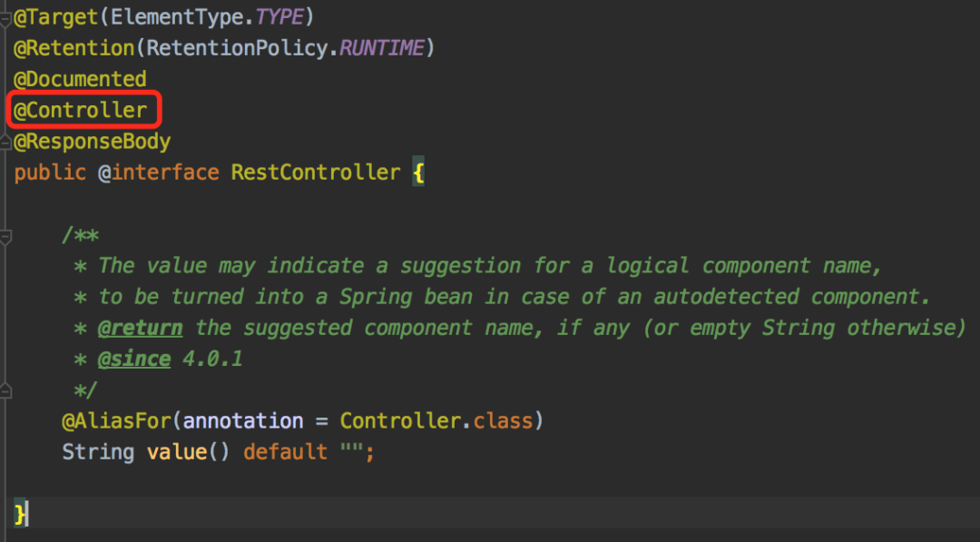Click the @Retention annotation

coord(74,48)
